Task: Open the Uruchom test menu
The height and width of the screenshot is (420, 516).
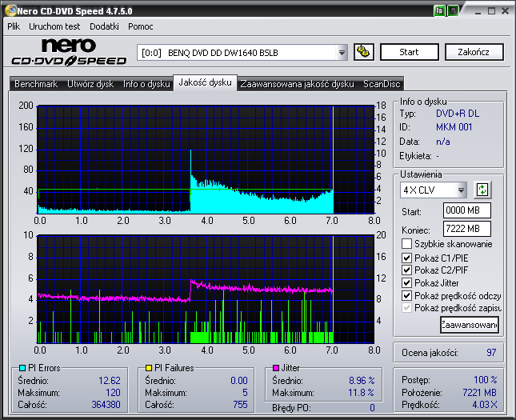Action: (54, 26)
